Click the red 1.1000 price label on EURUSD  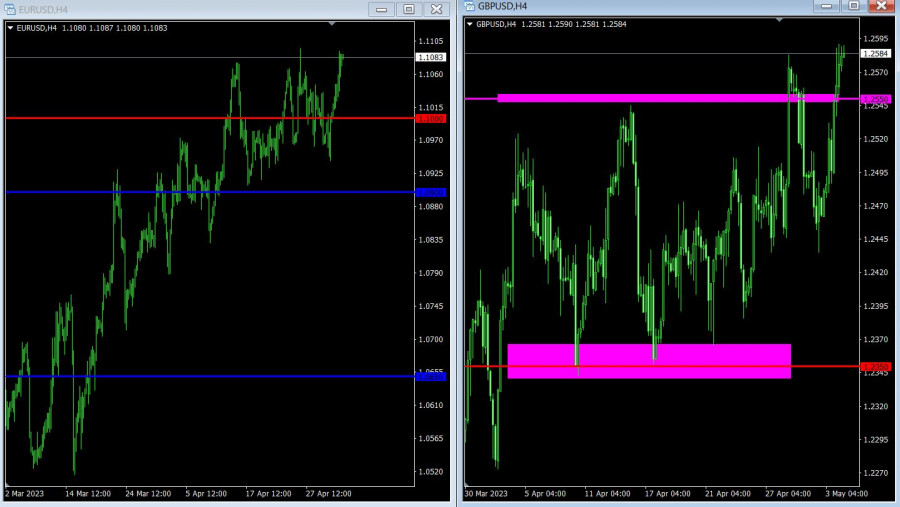coord(432,119)
